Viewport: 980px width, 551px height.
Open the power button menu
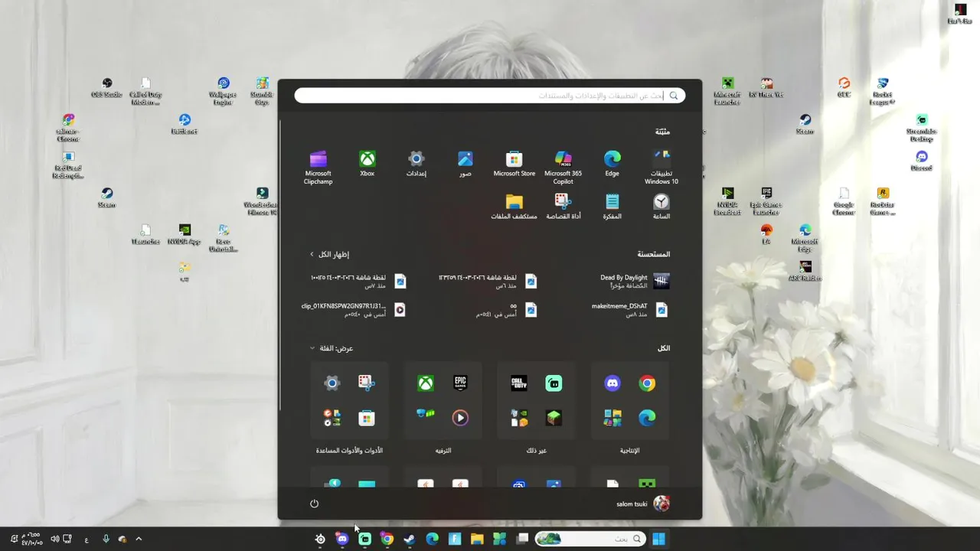(x=314, y=504)
